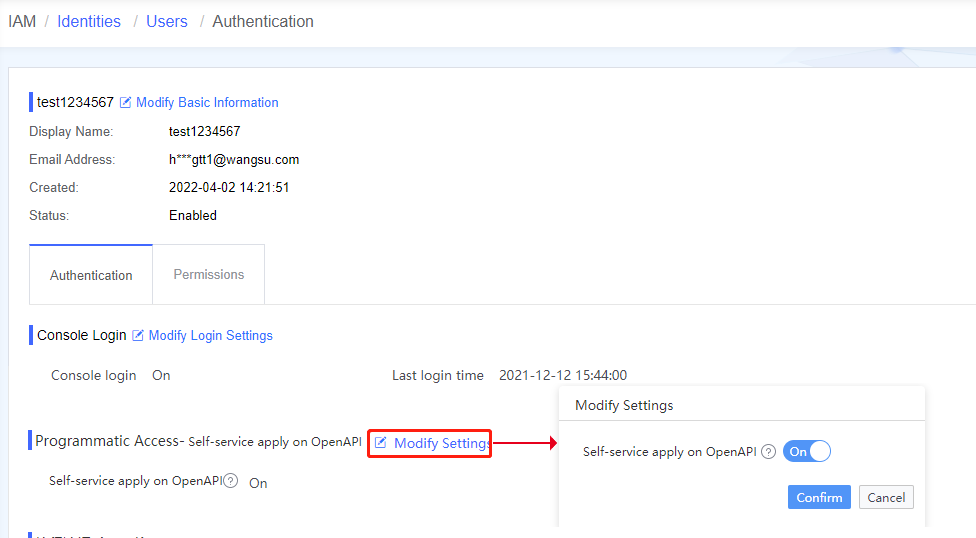This screenshot has height=538, width=976.
Task: Click the help icon in the Modify Settings popup
Action: [x=768, y=452]
